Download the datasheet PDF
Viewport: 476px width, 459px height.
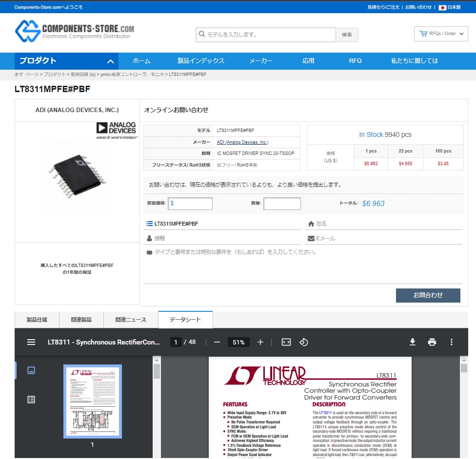click(x=413, y=342)
